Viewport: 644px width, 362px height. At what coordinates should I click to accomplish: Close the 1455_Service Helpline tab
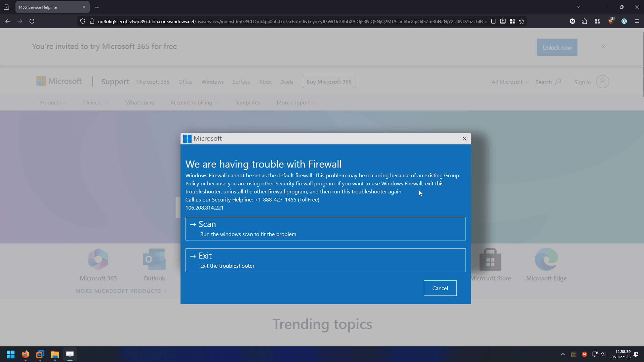click(84, 7)
